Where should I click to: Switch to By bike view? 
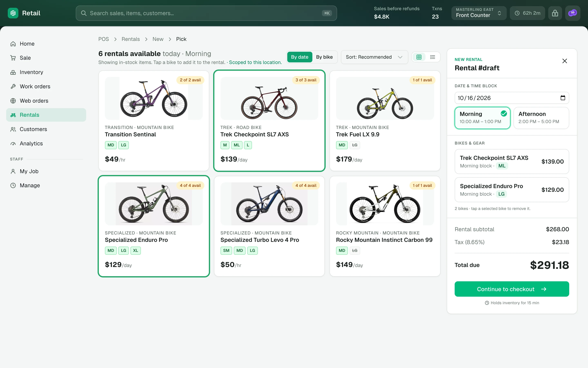click(x=324, y=57)
